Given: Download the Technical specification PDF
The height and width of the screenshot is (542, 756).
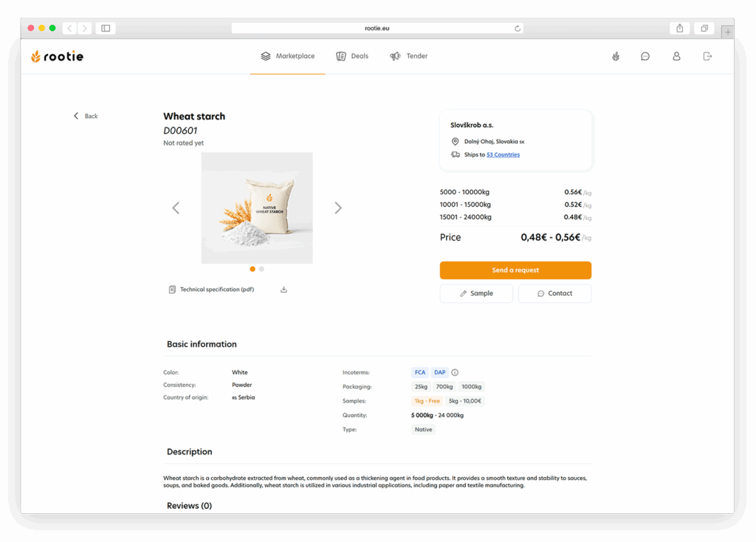Looking at the screenshot, I should pyautogui.click(x=283, y=289).
